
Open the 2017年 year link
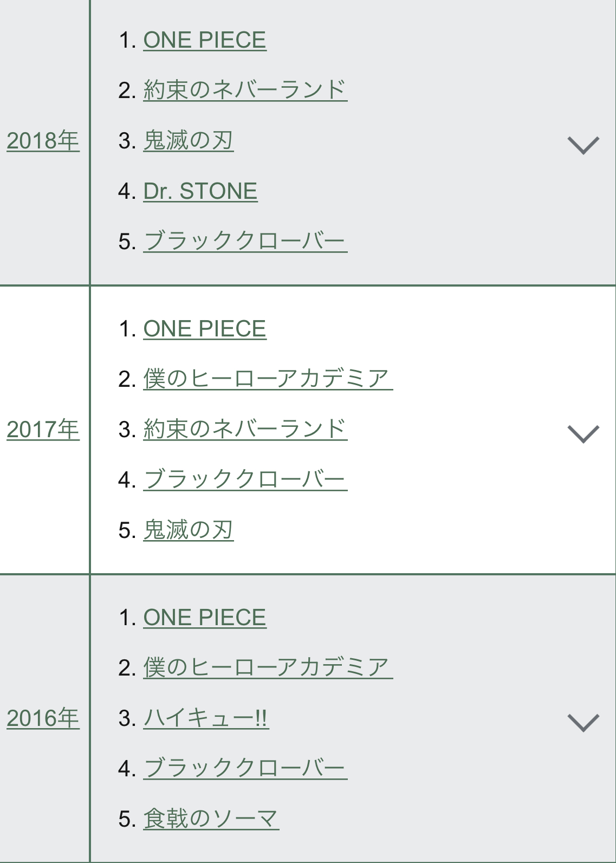coord(43,430)
